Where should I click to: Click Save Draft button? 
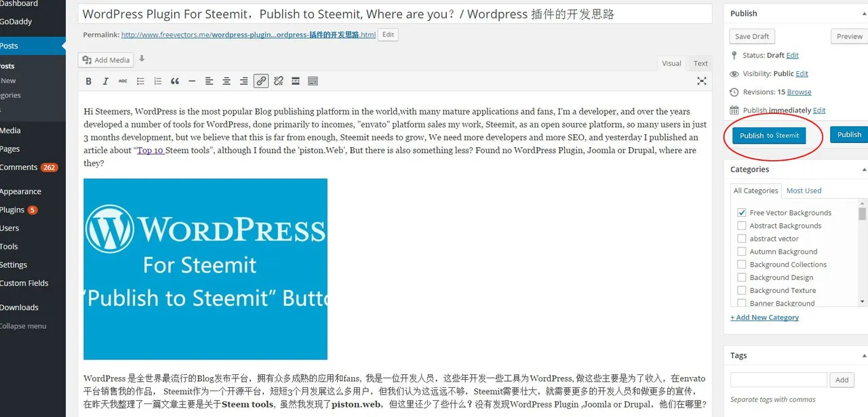pos(752,37)
